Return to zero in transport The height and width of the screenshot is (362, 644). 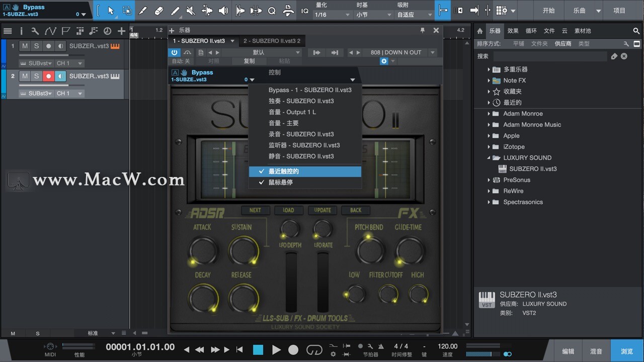[239, 350]
